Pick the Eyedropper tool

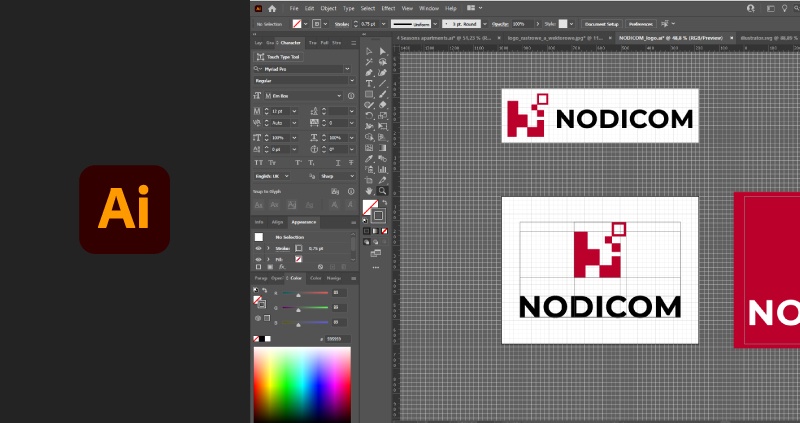(x=369, y=159)
